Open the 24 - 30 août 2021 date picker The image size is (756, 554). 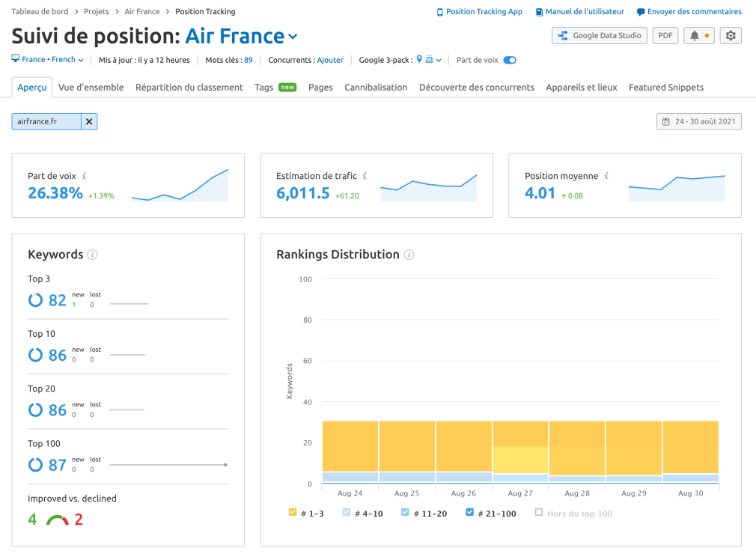click(698, 121)
